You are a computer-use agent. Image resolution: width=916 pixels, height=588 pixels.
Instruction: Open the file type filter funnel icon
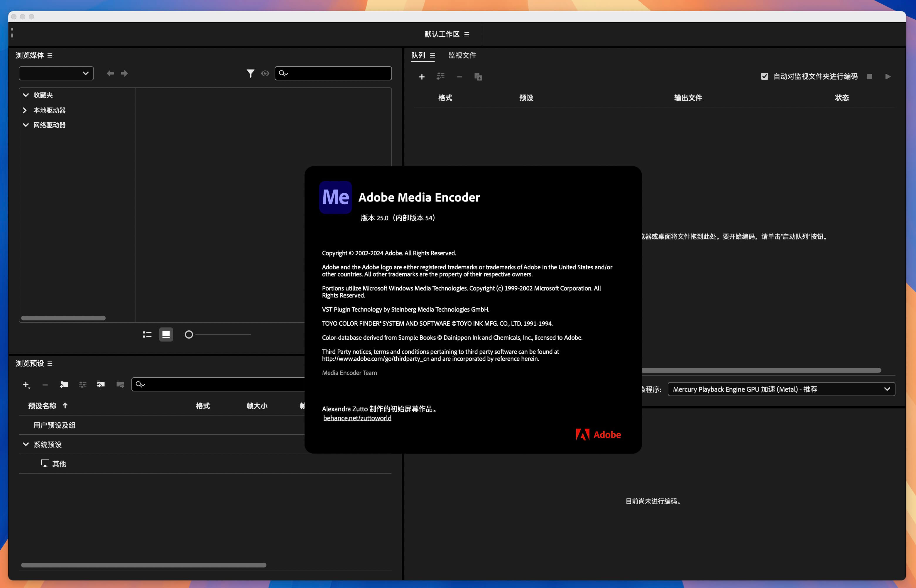(251, 73)
